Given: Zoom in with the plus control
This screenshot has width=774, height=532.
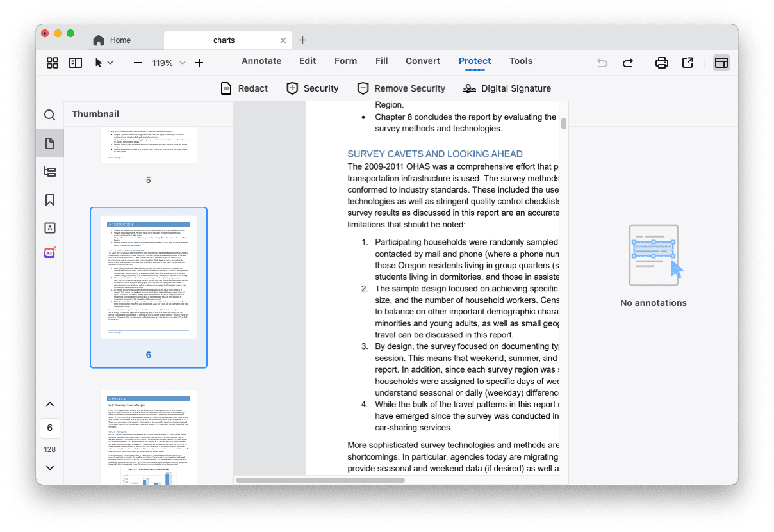Looking at the screenshot, I should (199, 63).
